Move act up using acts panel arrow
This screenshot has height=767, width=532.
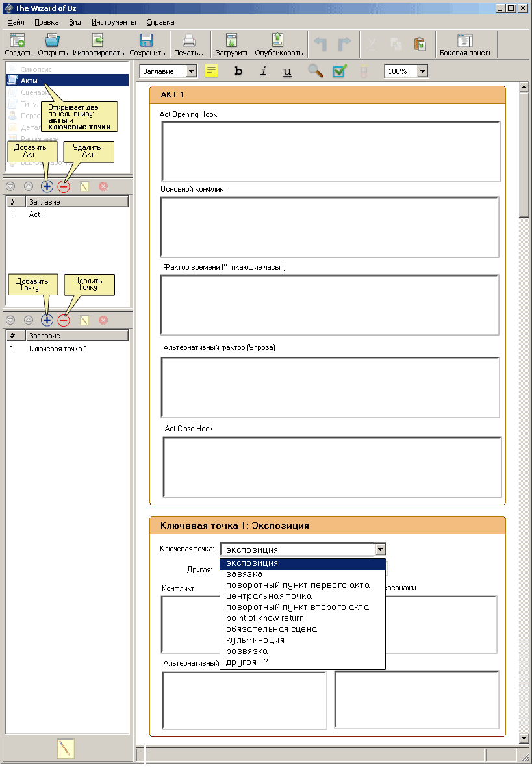click(29, 186)
